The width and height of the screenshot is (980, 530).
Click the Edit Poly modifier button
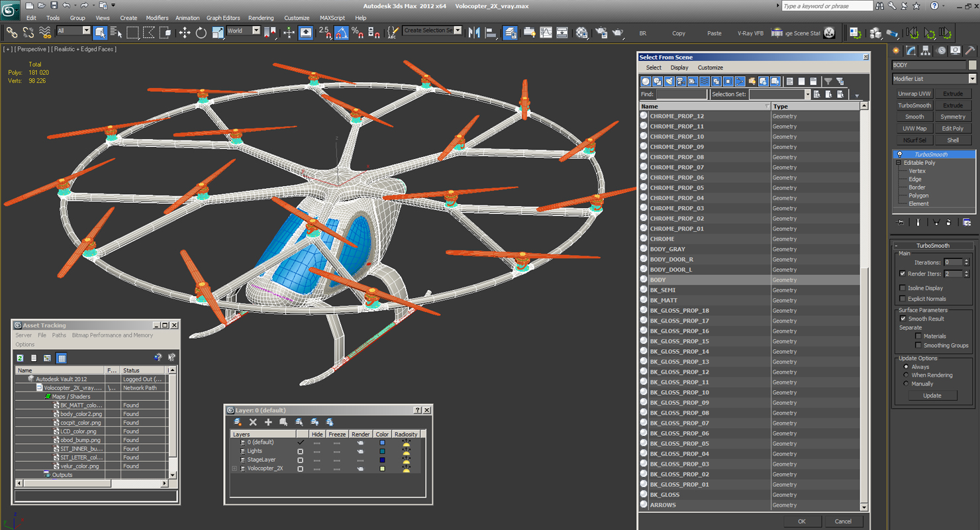coord(953,129)
